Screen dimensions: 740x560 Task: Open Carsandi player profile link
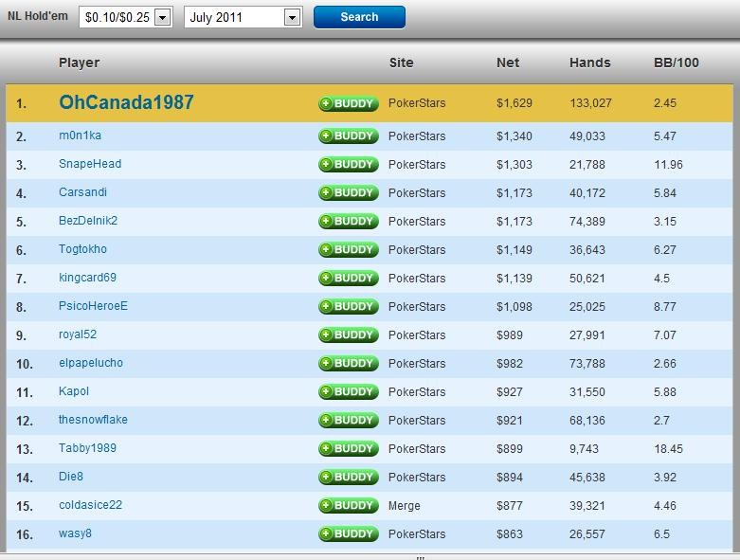82,192
